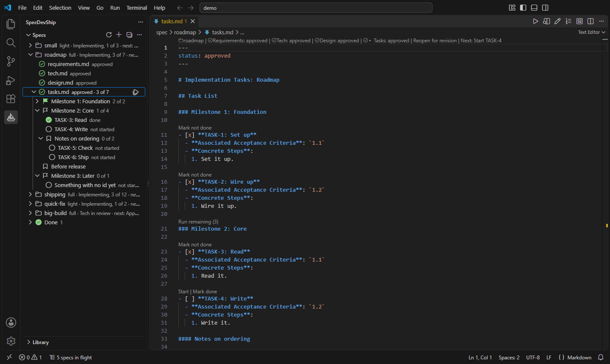Open the Explorer view in activity bar
This screenshot has height=364, width=610.
pos(11,24)
